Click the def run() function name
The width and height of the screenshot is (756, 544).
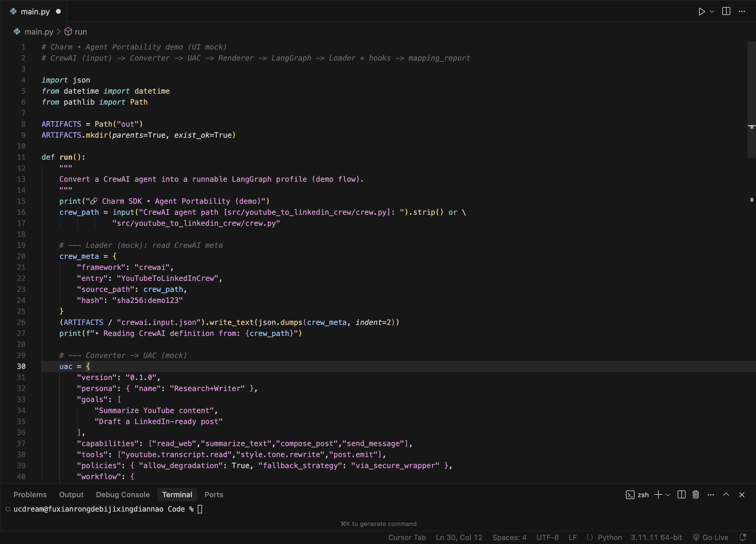(x=66, y=157)
